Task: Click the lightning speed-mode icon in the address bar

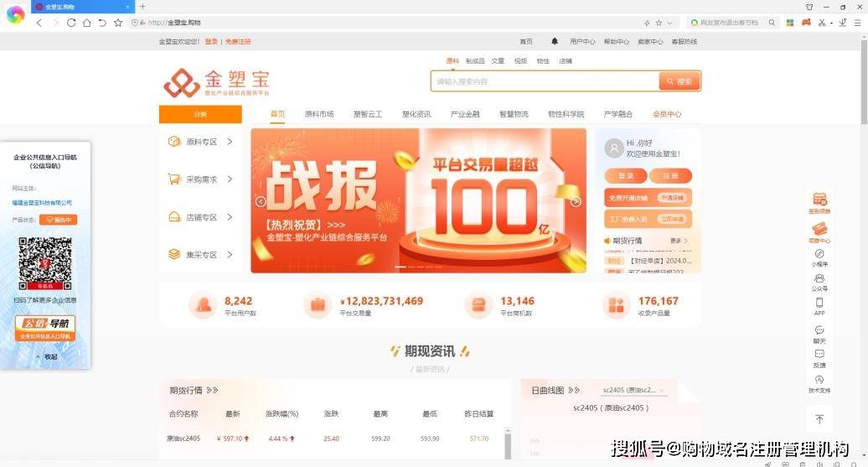Action: coord(647,23)
